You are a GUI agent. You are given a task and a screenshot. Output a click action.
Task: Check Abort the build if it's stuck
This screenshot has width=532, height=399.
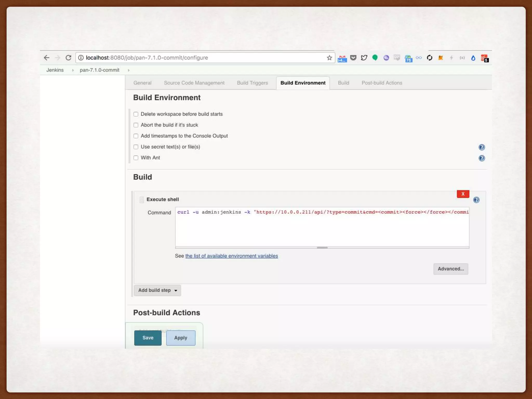(x=136, y=125)
